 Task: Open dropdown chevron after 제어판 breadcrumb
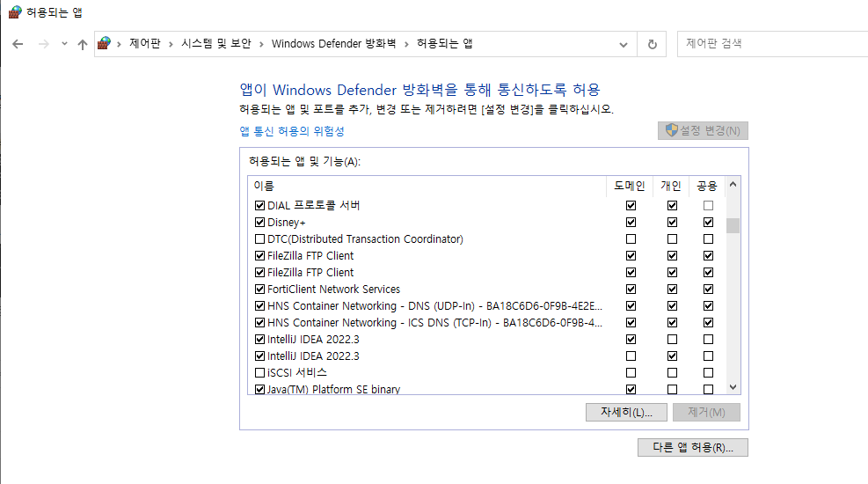(171, 44)
